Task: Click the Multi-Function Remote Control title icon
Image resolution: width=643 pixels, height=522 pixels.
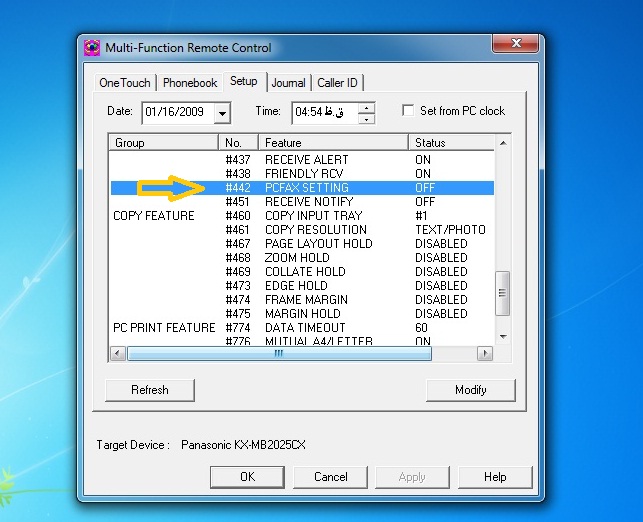Action: tap(92, 47)
